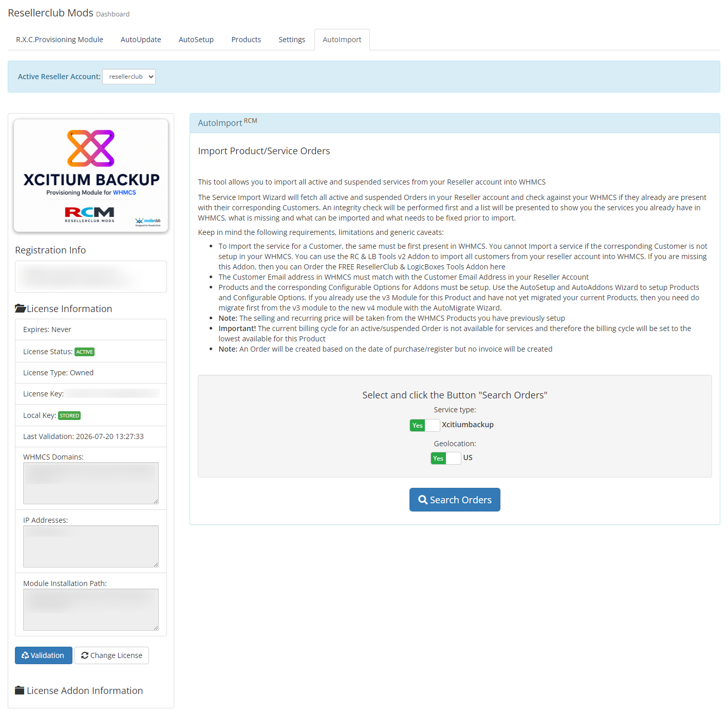Click the magnifier icon on Search Orders
The image size is (728, 713).
[x=423, y=500]
